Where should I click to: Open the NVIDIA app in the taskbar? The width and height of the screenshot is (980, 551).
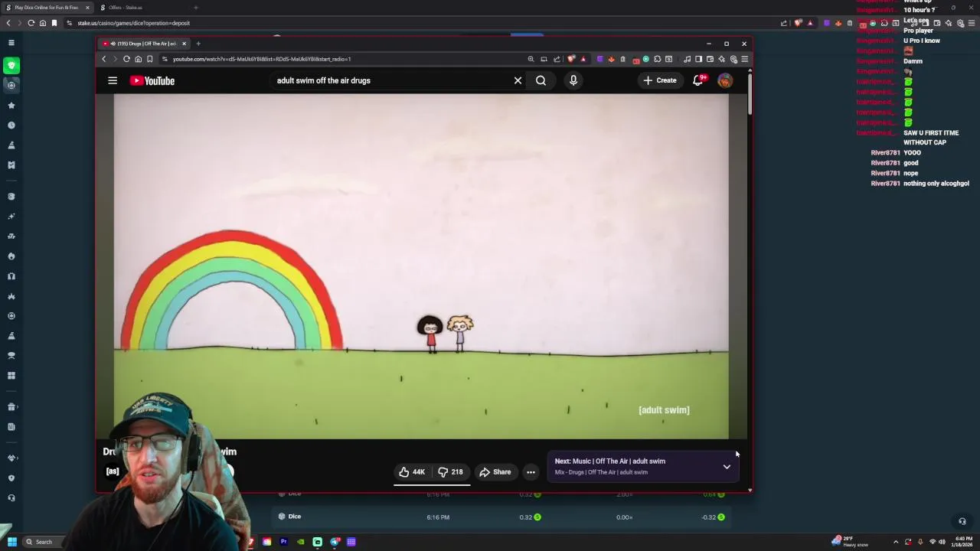(300, 542)
